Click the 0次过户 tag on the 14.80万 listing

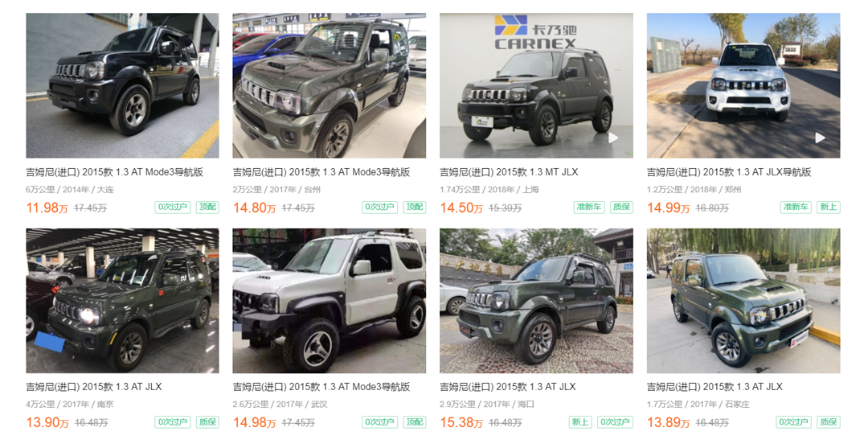coord(379,208)
